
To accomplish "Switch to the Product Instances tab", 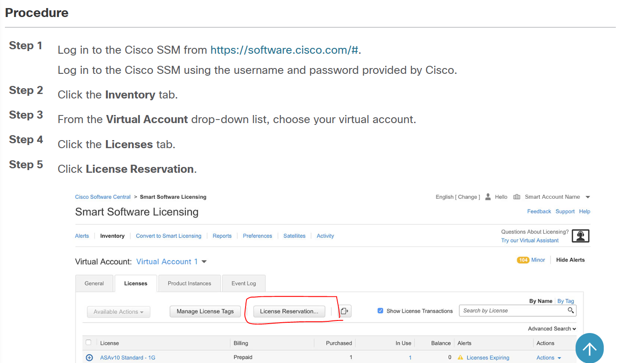I will tap(189, 283).
